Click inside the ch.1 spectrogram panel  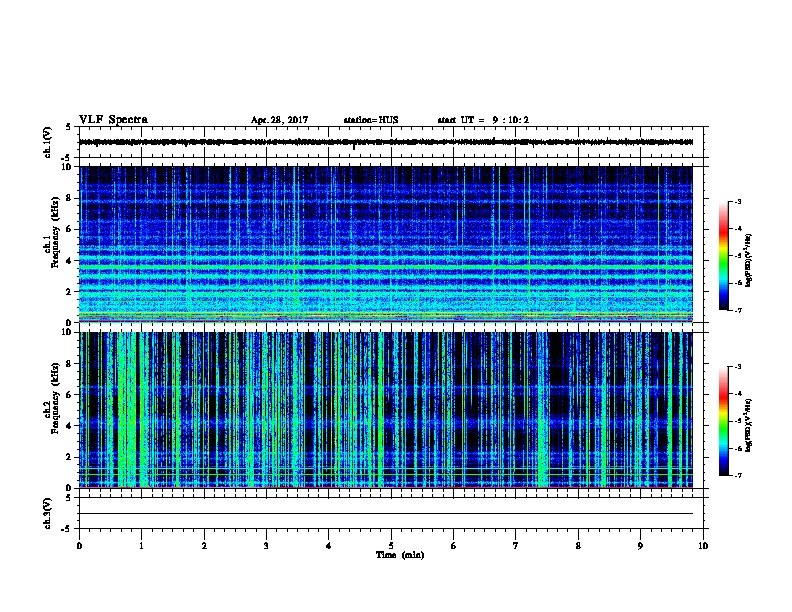point(386,244)
